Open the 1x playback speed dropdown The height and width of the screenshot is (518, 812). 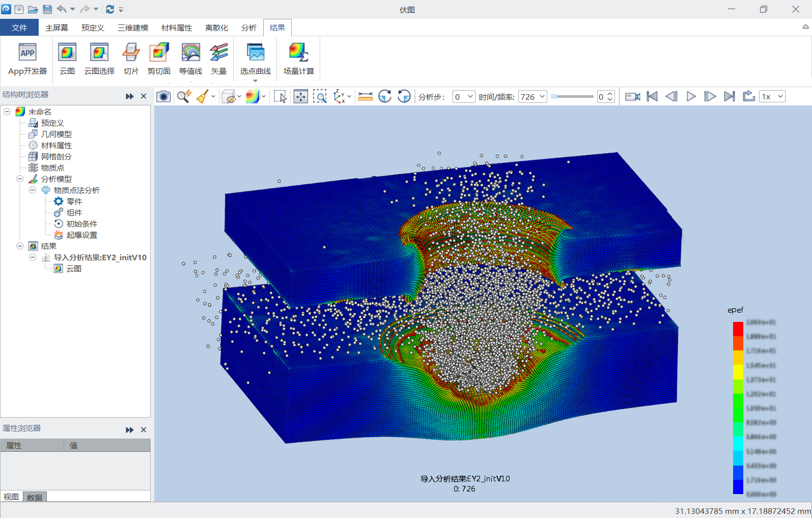pyautogui.click(x=772, y=97)
